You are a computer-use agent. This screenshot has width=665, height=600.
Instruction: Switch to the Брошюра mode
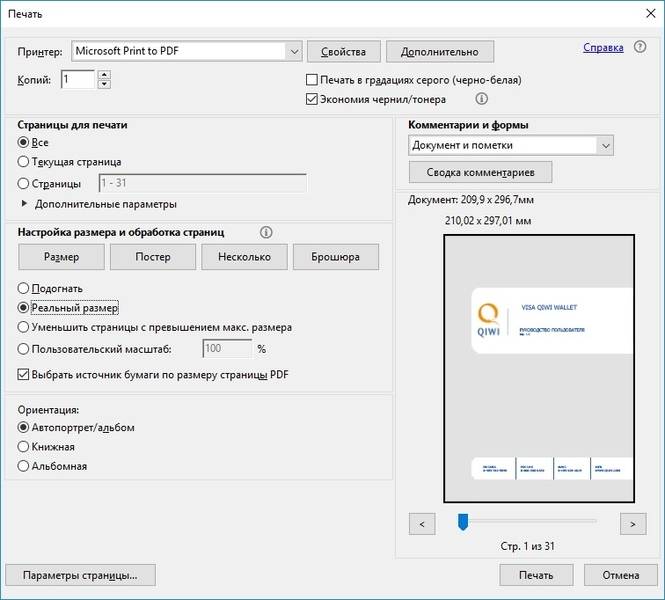coord(335,257)
